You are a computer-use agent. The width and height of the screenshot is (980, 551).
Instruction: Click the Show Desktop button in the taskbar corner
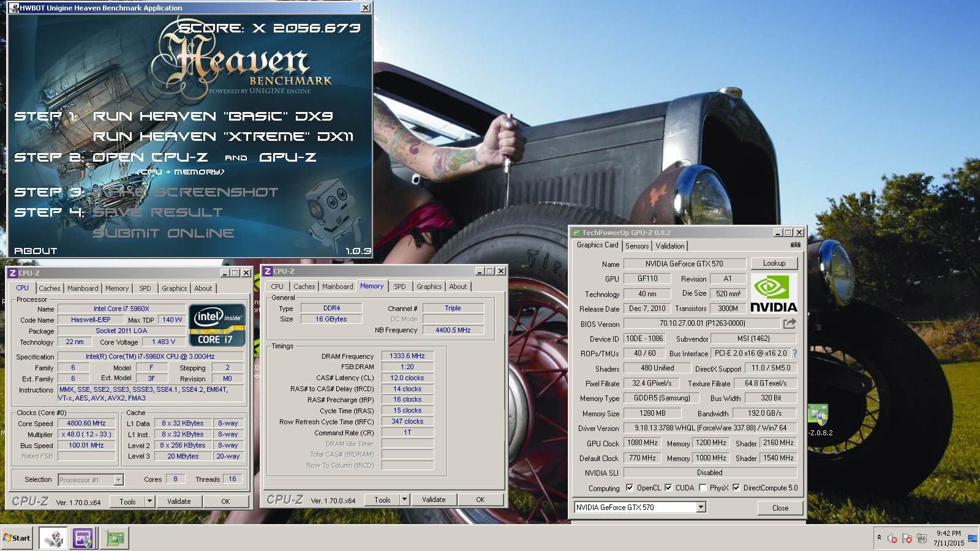coord(973,538)
